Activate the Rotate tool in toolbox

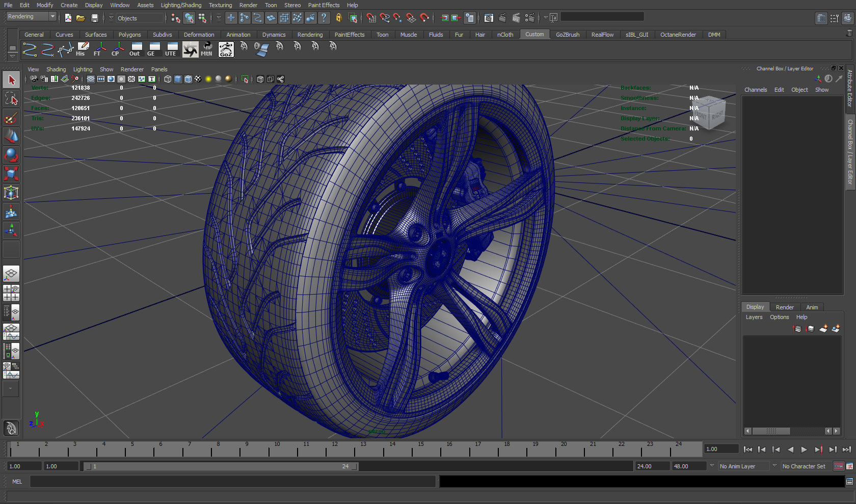click(11, 155)
